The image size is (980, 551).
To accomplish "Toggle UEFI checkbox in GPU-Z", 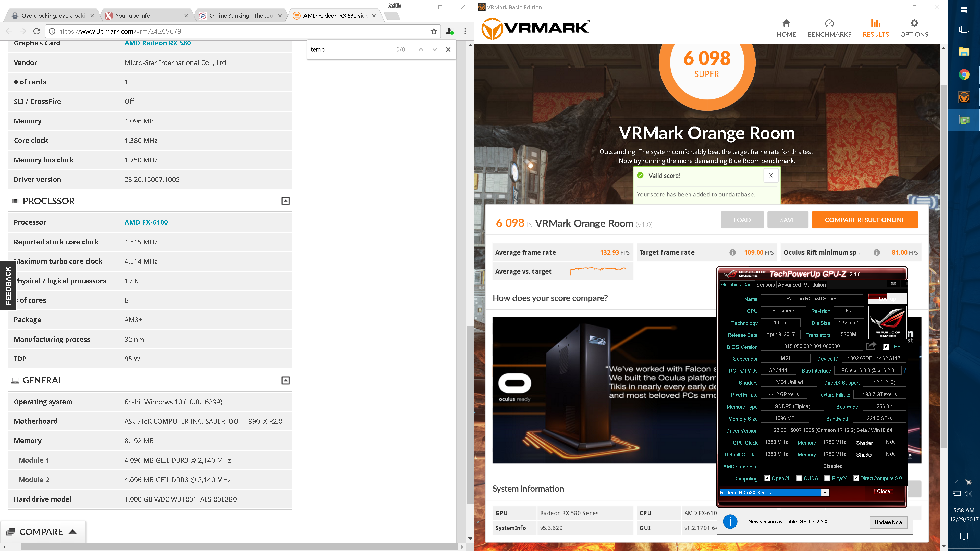I will (x=885, y=347).
